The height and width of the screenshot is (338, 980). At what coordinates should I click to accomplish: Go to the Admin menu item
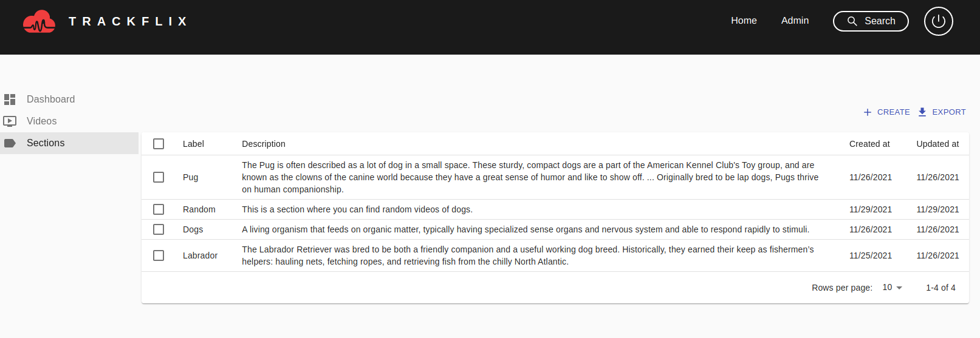(795, 21)
